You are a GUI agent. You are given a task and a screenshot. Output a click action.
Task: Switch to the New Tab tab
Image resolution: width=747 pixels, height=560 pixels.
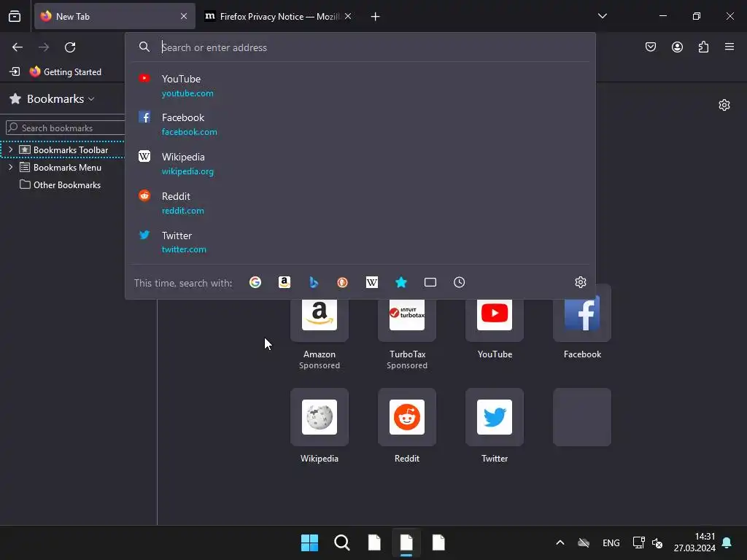coord(115,16)
